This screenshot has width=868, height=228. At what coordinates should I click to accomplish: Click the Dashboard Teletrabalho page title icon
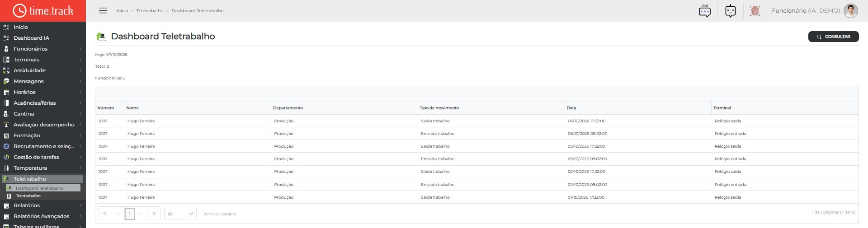pos(101,37)
